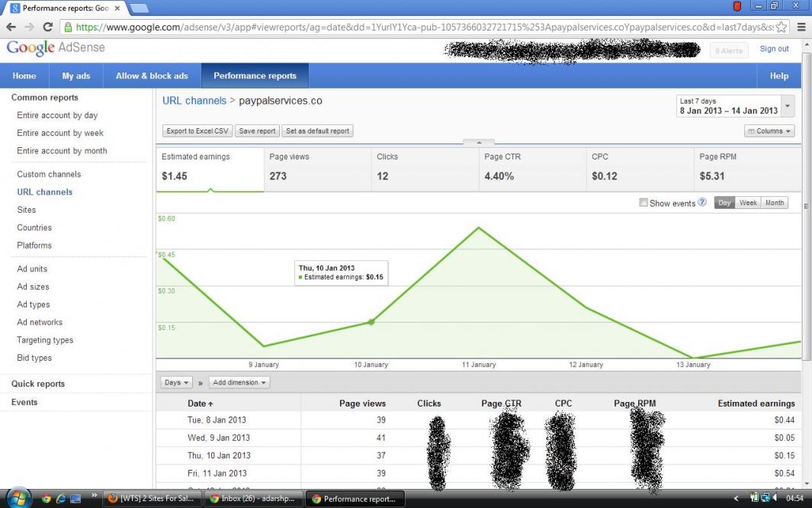This screenshot has height=508, width=812.
Task: Click the 0 Alerts button
Action: [x=729, y=50]
